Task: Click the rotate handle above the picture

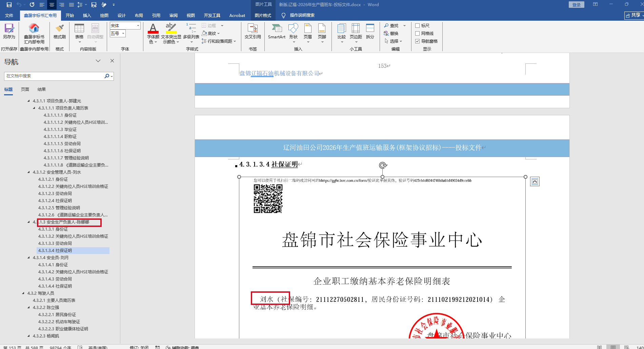Action: (383, 165)
